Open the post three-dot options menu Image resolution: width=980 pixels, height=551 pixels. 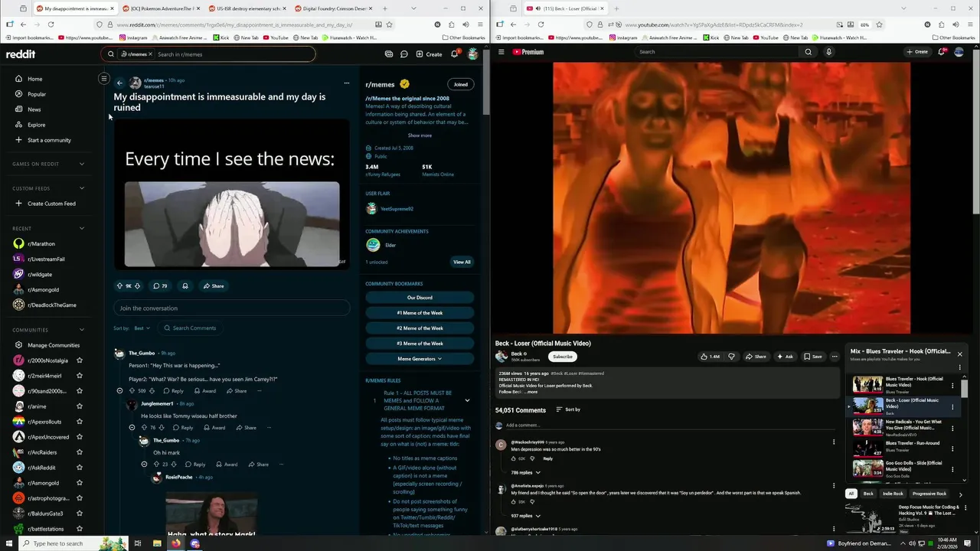click(346, 83)
